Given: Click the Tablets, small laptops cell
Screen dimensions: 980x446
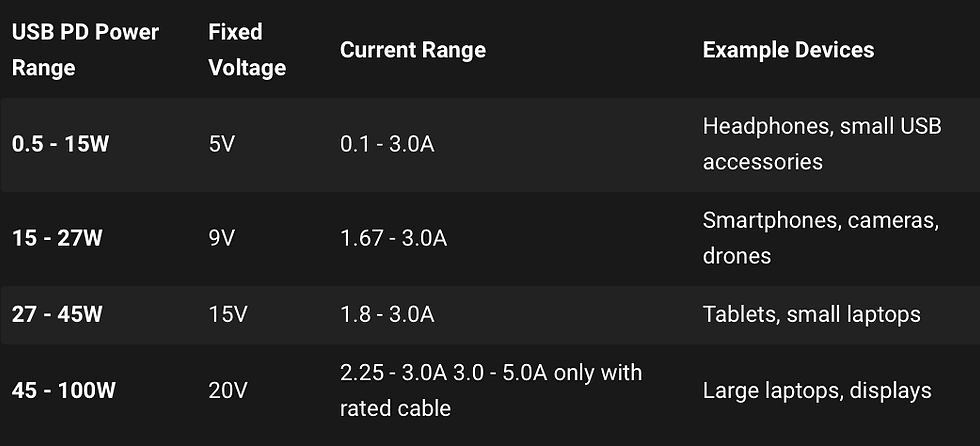Looking at the screenshot, I should (811, 314).
